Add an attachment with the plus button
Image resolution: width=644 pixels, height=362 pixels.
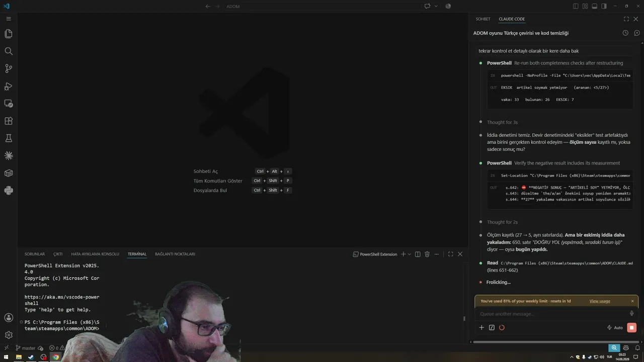pyautogui.click(x=481, y=328)
